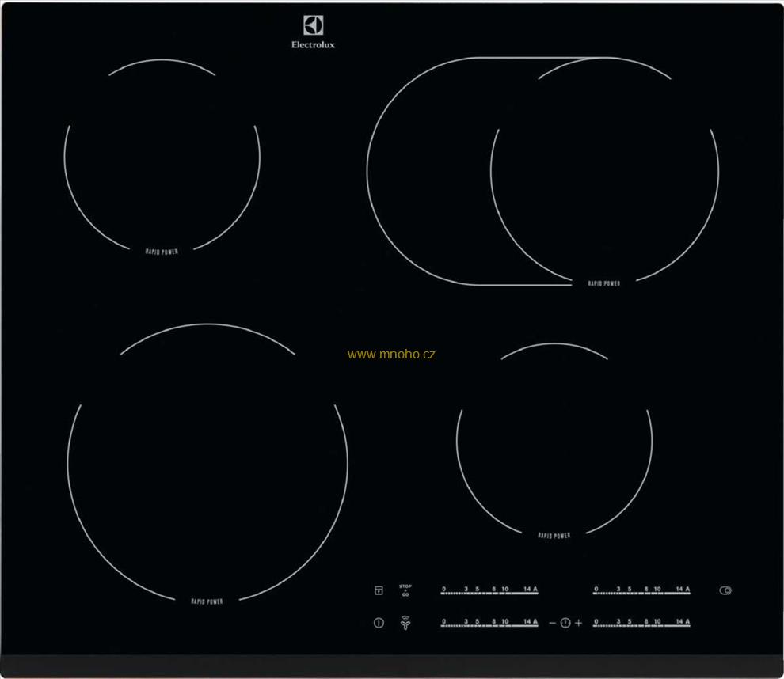Set heat slider beside the zone extension key
This screenshot has width=784, height=679.
point(641,590)
